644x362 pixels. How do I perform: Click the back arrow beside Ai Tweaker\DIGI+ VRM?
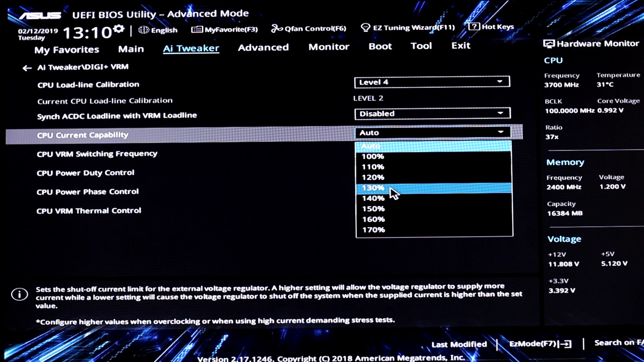point(27,68)
